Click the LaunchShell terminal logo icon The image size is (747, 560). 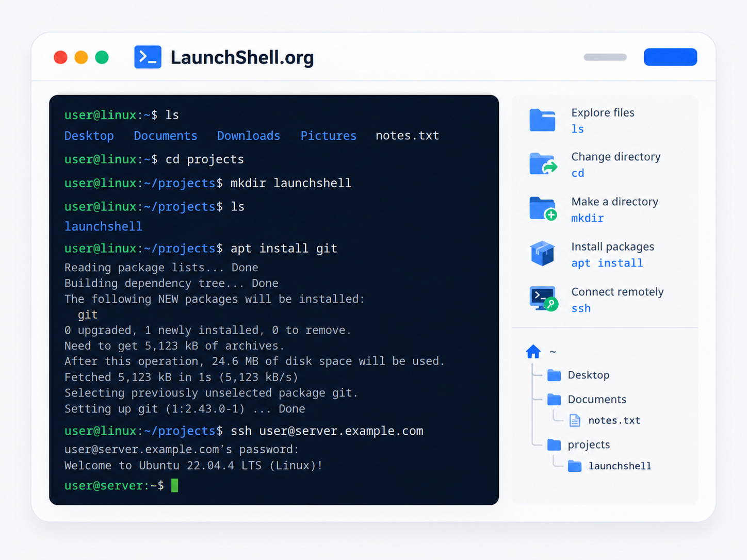click(148, 57)
